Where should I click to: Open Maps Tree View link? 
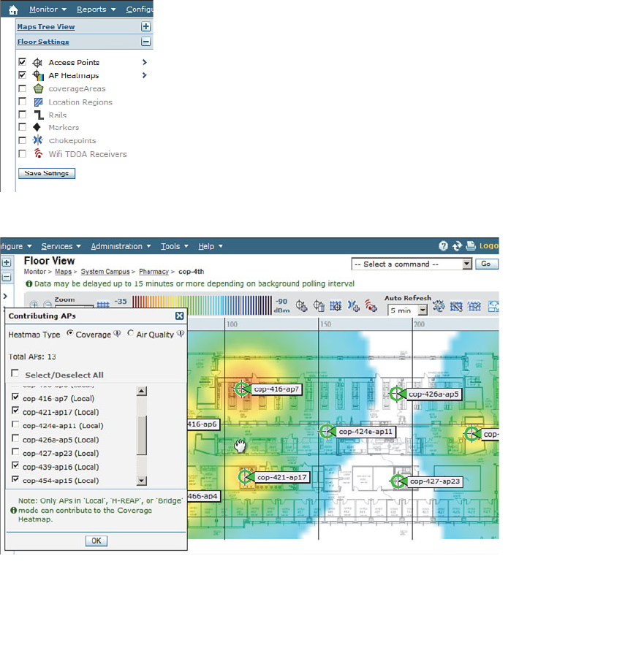(x=45, y=27)
